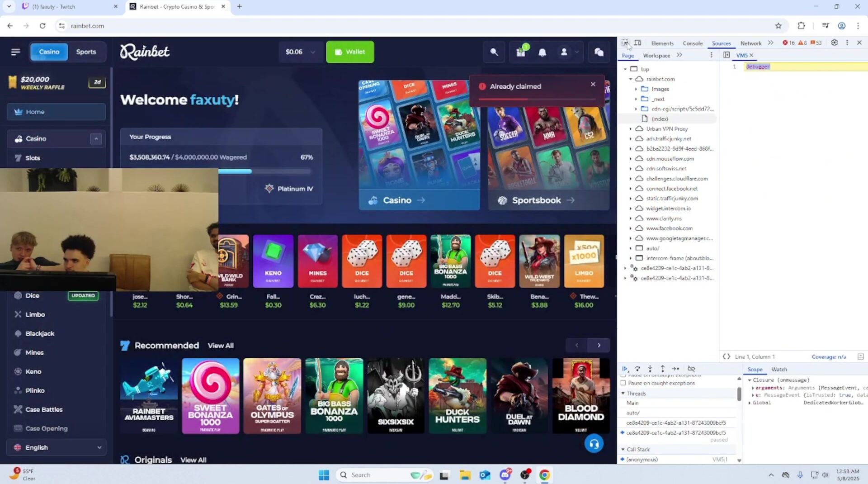
Task: Show the error count of 16
Action: 788,43
